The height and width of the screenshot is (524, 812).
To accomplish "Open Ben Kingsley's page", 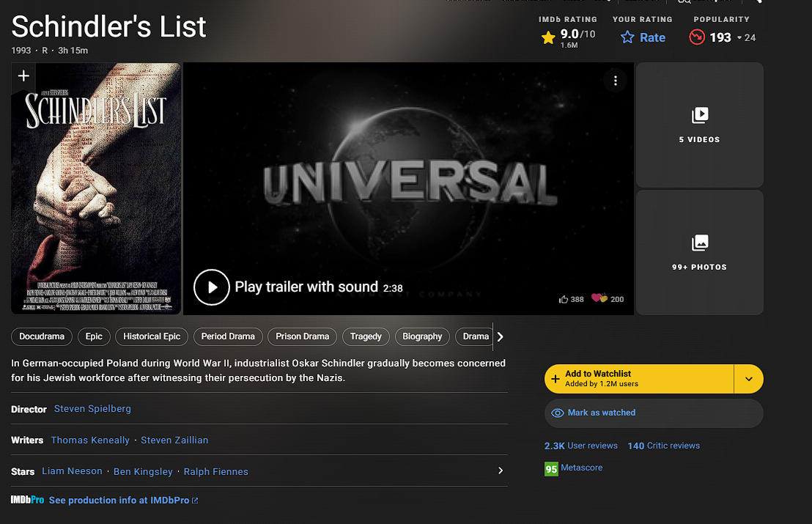I will 143,472.
